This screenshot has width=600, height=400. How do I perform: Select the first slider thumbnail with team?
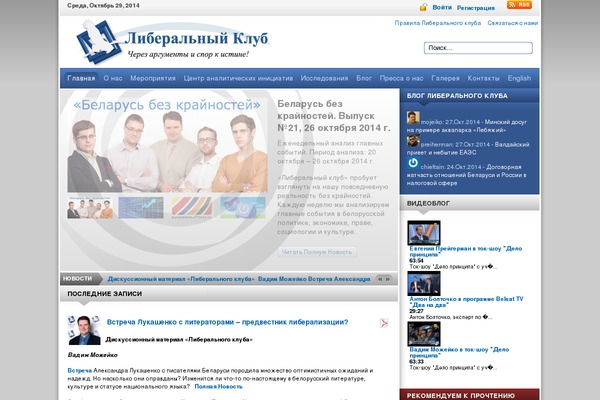click(90, 207)
